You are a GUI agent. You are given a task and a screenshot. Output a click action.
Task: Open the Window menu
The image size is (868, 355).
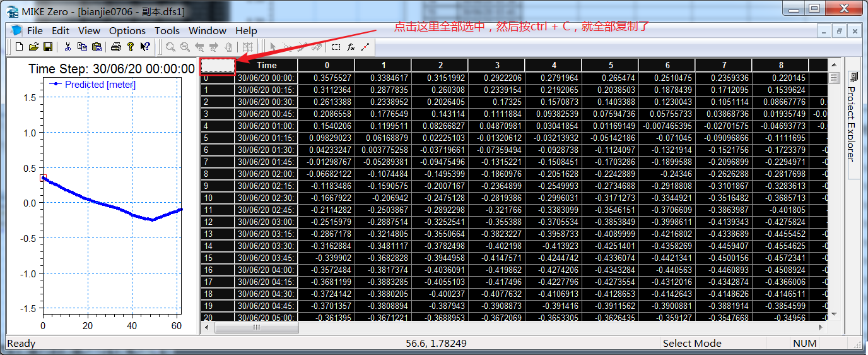[208, 30]
